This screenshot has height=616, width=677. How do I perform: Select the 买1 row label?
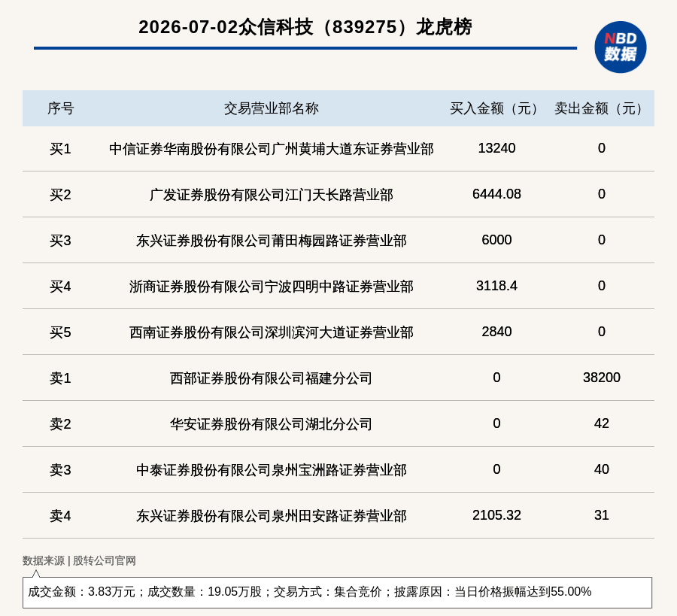click(60, 149)
